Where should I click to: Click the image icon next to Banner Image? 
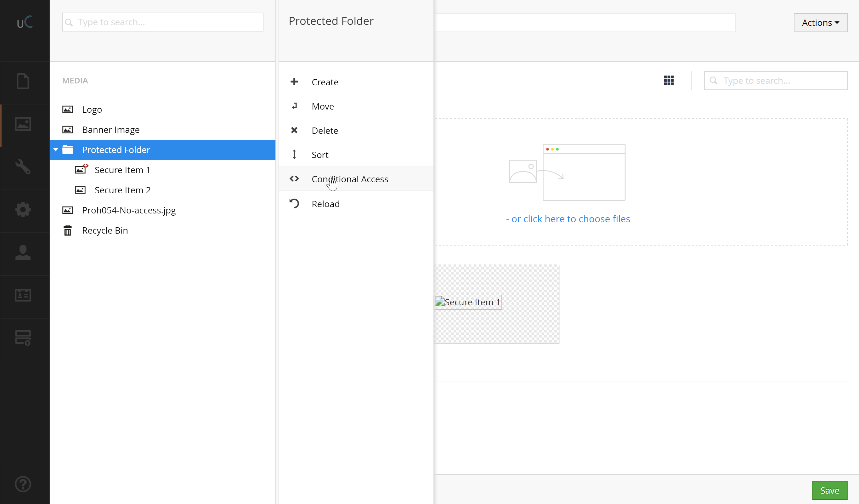[67, 130]
